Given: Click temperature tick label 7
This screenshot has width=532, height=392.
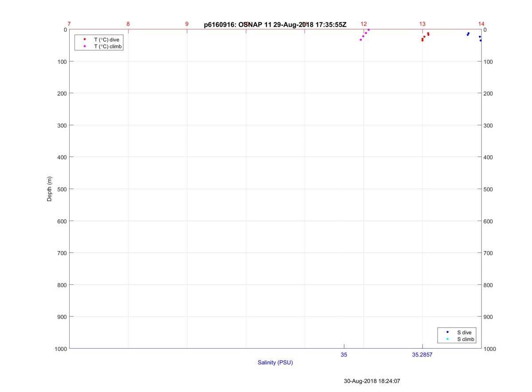Looking at the screenshot, I should (x=69, y=24).
